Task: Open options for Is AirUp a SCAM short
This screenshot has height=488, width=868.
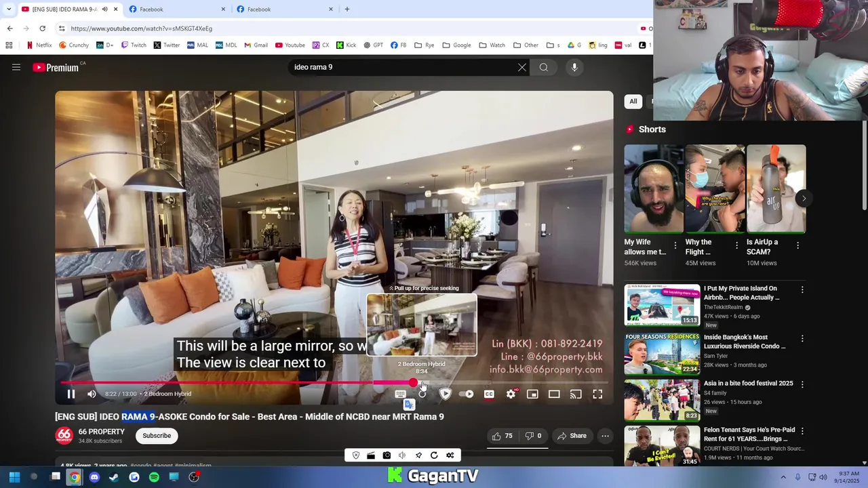Action: [797, 245]
